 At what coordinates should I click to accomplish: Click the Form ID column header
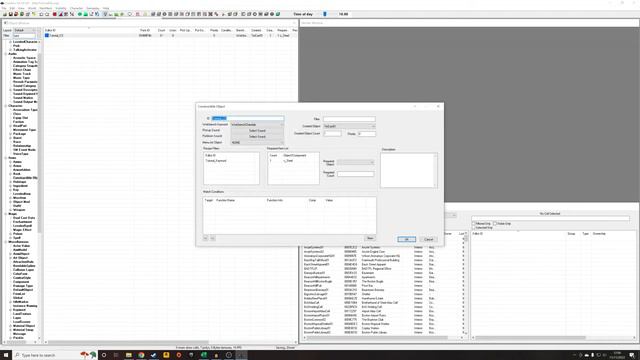145,30
